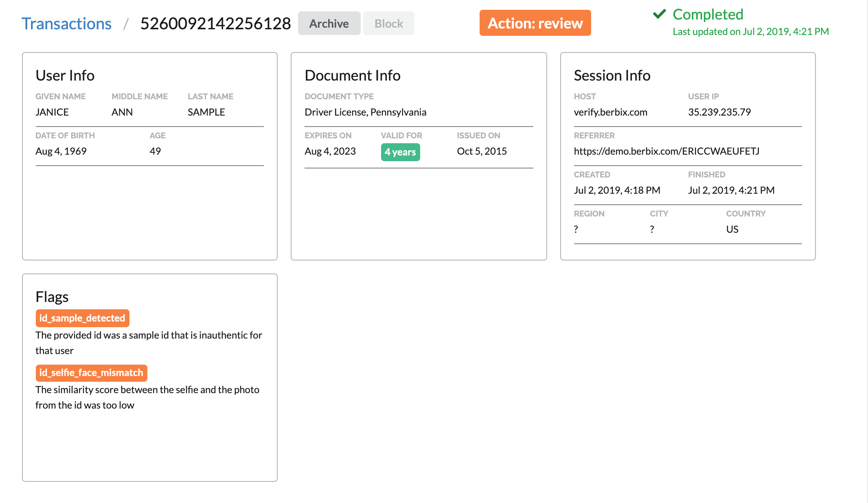Click the Completed status text
The width and height of the screenshot is (868, 503).
tap(708, 15)
